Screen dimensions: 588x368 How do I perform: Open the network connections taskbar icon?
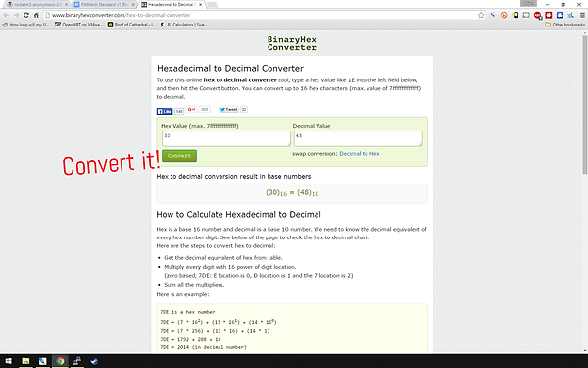coord(77,361)
